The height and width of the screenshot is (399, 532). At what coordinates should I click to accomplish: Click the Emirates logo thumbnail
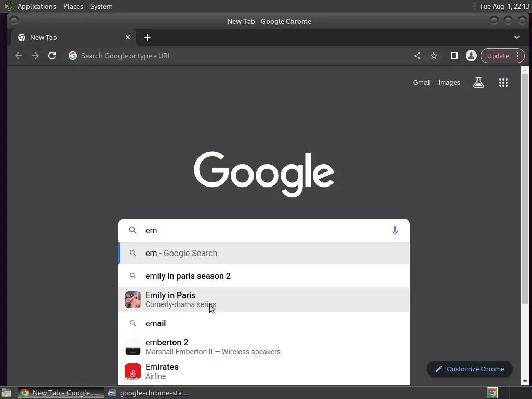tap(133, 371)
